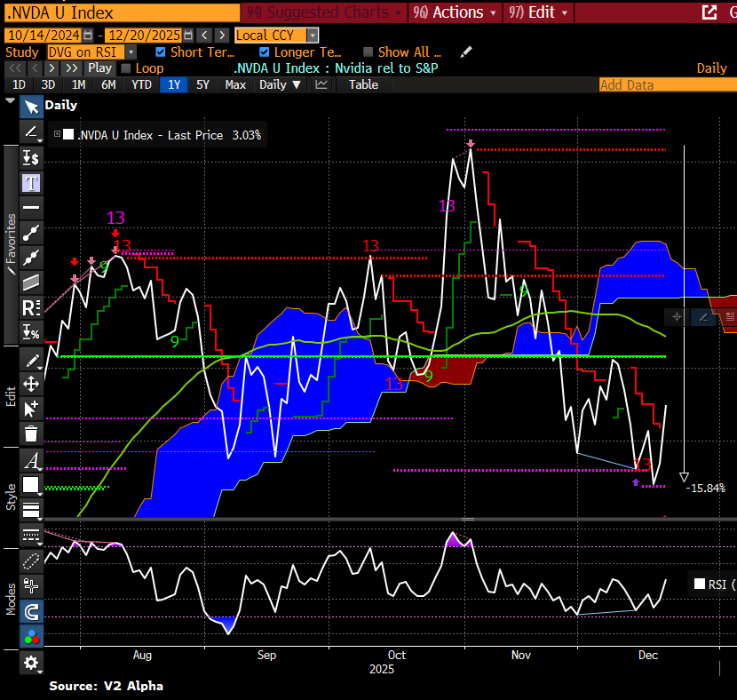The height and width of the screenshot is (700, 737).
Task: Select the 1D range tab
Action: coord(19,84)
